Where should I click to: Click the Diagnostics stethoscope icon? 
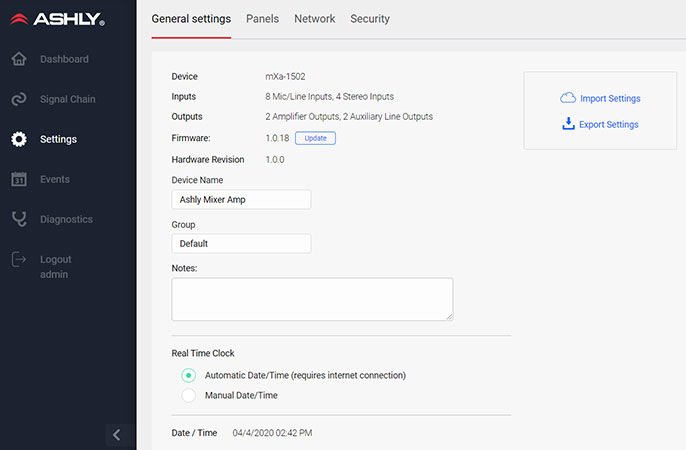pyautogui.click(x=19, y=219)
